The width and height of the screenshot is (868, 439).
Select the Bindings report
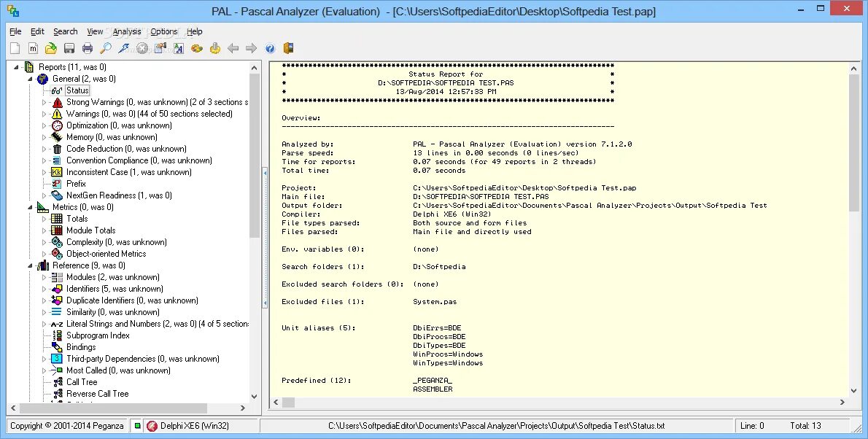[x=81, y=347]
